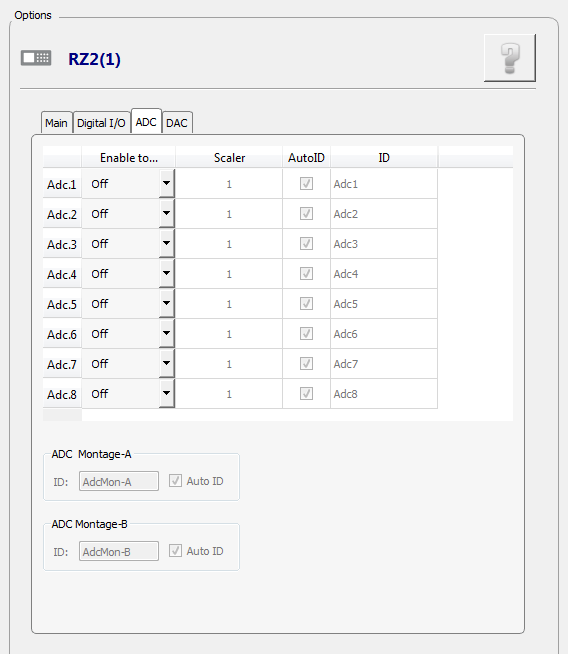Select the Adc.3 row header
This screenshot has width=568, height=654.
tap(62, 244)
